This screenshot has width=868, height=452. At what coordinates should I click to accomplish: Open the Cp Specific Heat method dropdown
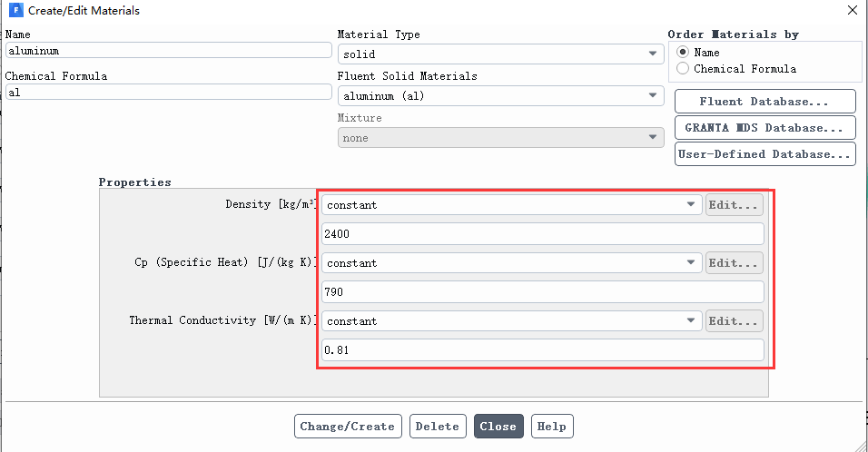coord(511,263)
